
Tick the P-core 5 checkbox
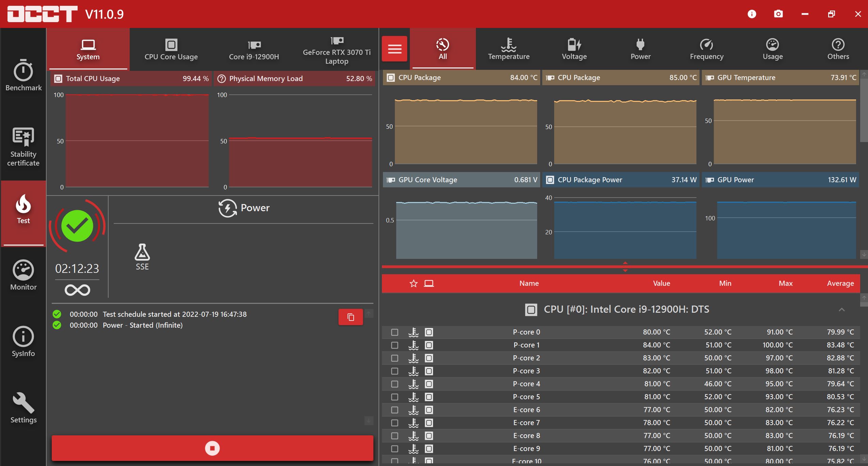click(x=395, y=397)
